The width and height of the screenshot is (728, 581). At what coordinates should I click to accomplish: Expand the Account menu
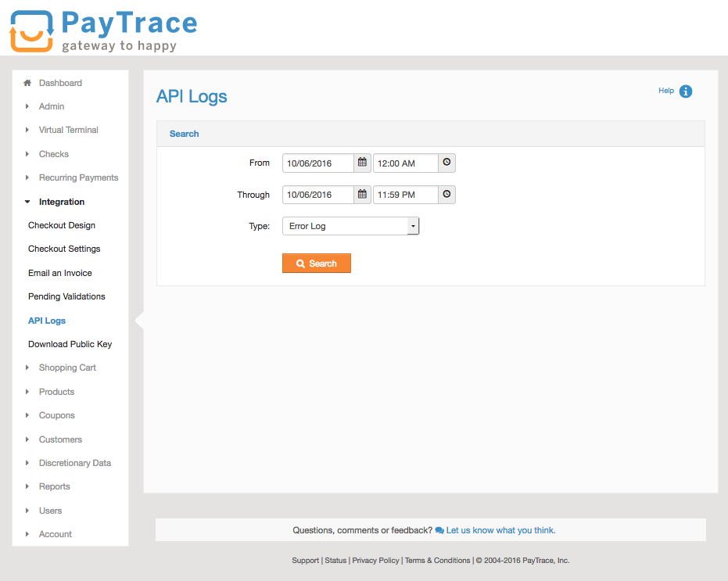click(55, 533)
